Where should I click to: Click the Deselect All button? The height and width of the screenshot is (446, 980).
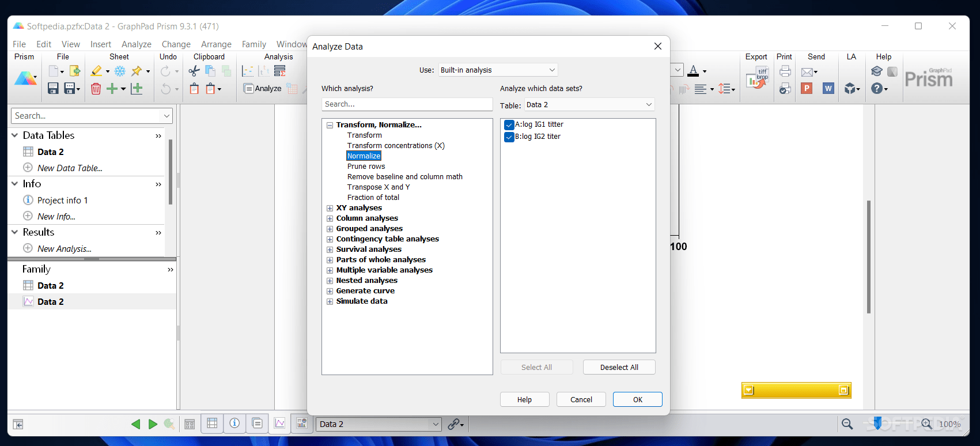(x=619, y=367)
